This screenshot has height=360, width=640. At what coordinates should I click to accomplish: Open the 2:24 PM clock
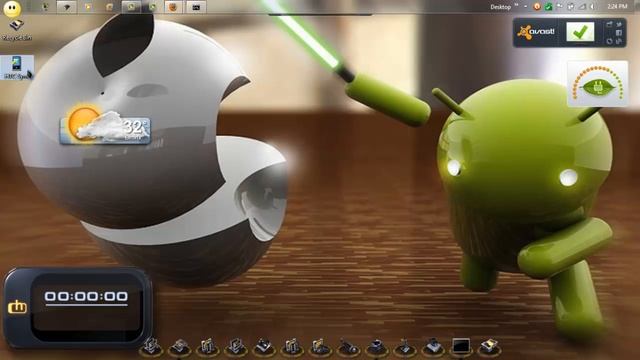[617, 7]
